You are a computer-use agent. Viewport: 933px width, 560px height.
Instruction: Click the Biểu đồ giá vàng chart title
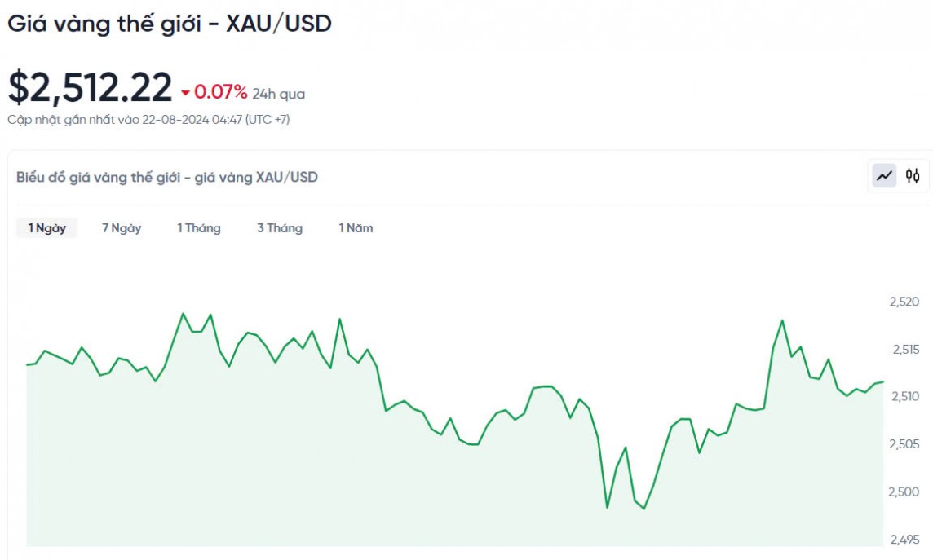[x=167, y=177]
